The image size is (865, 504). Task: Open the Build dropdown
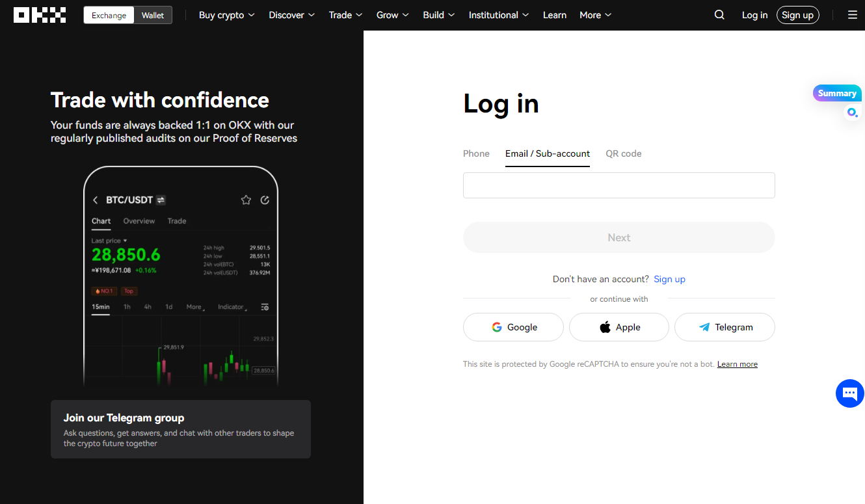click(x=439, y=15)
